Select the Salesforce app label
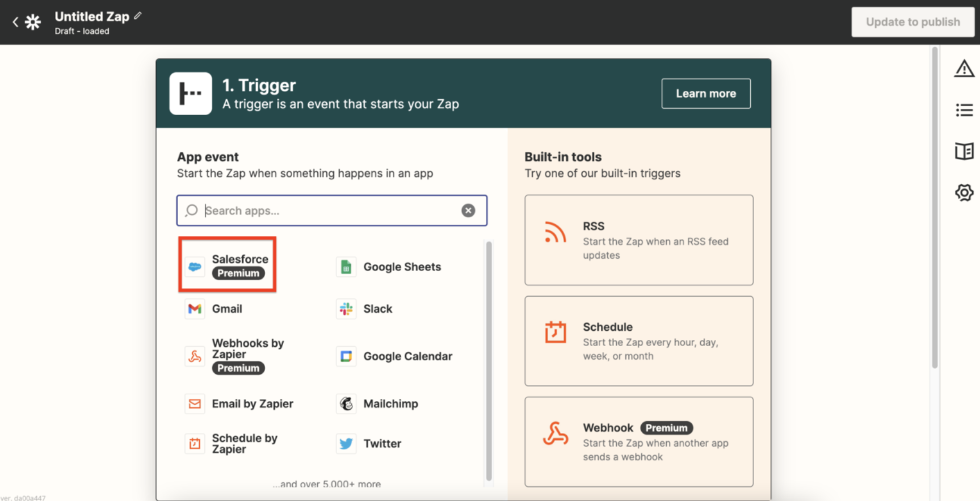 (240, 259)
